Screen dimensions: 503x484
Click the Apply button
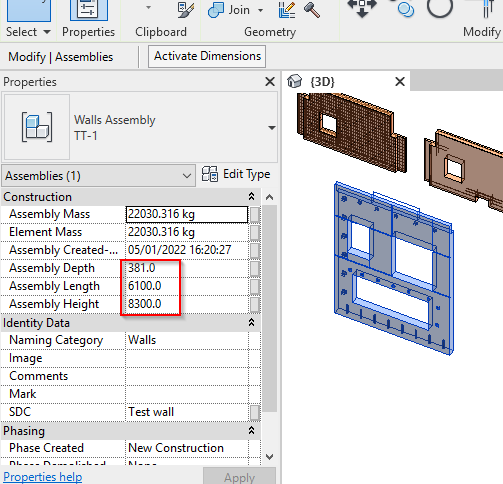click(239, 477)
